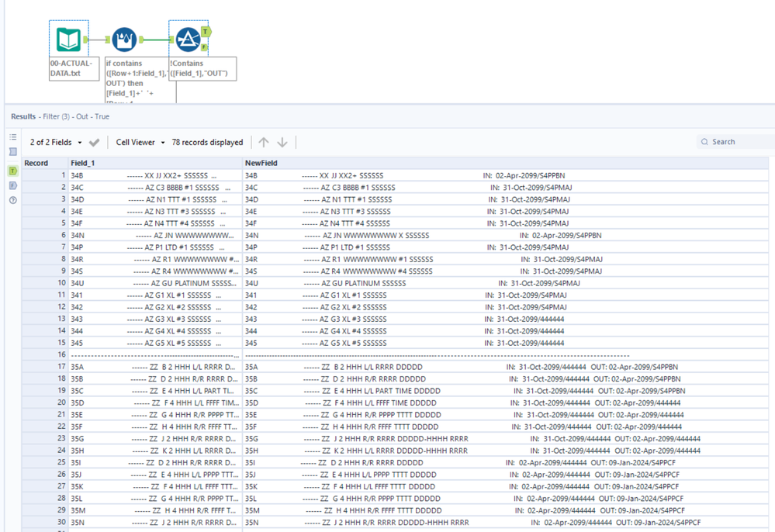The width and height of the screenshot is (775, 532).
Task: Apply field selection with the checkmark icon
Action: pyautogui.click(x=94, y=142)
